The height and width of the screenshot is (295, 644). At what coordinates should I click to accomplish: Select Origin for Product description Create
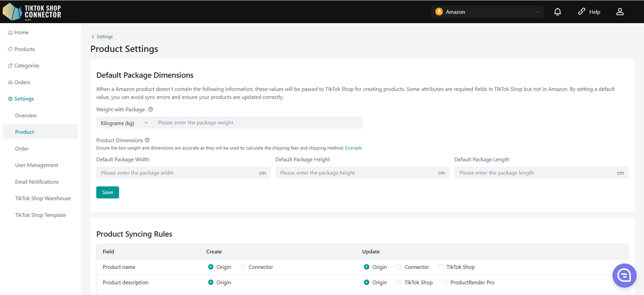click(x=211, y=282)
